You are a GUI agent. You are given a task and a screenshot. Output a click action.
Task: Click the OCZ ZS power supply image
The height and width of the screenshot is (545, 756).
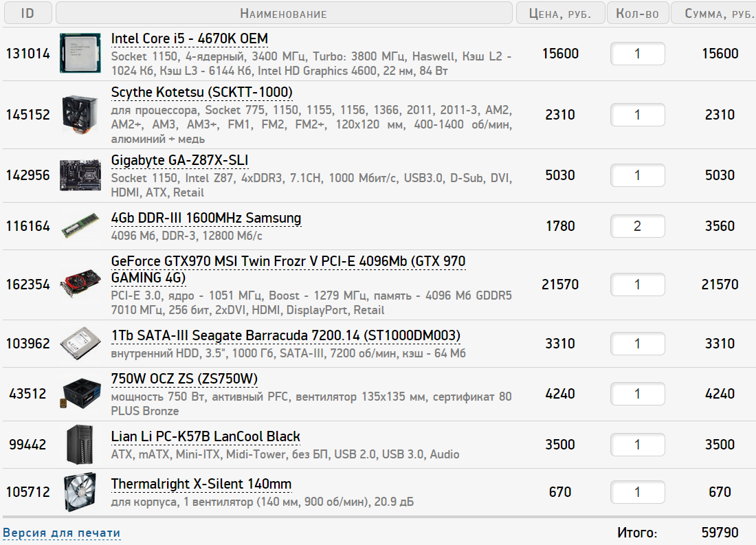[x=80, y=394]
